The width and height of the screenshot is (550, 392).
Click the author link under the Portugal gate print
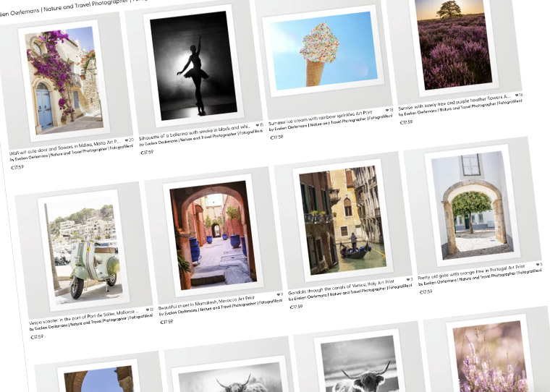point(481,277)
